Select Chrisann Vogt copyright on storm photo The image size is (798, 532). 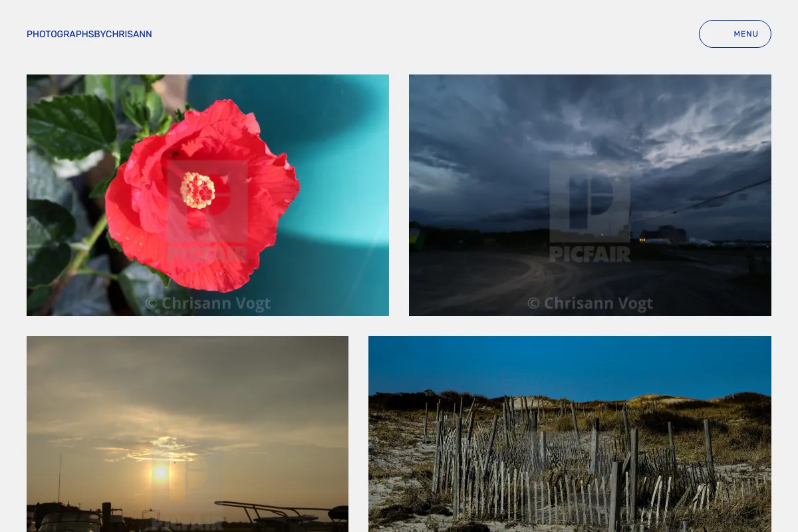coord(590,304)
